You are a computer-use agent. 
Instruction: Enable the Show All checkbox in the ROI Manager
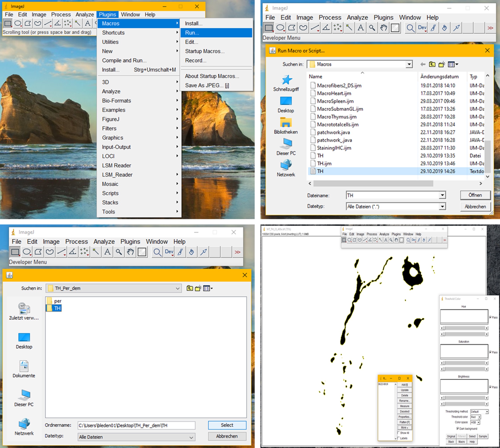click(399, 433)
